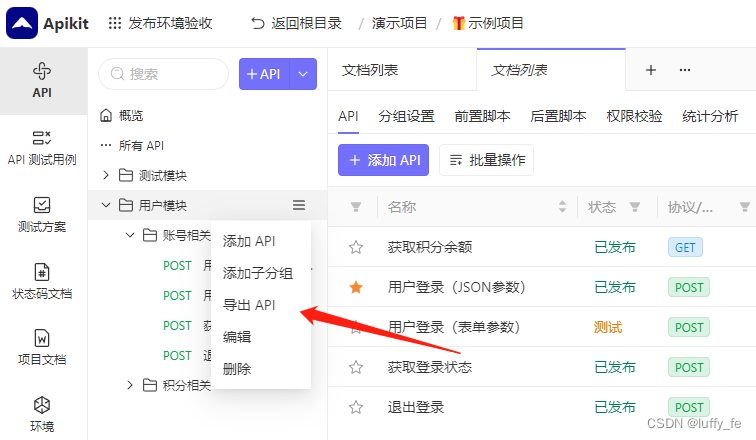Viewport: 756px width, 440px height.
Task: Click the 测试模块 folder icon
Action: click(x=126, y=175)
